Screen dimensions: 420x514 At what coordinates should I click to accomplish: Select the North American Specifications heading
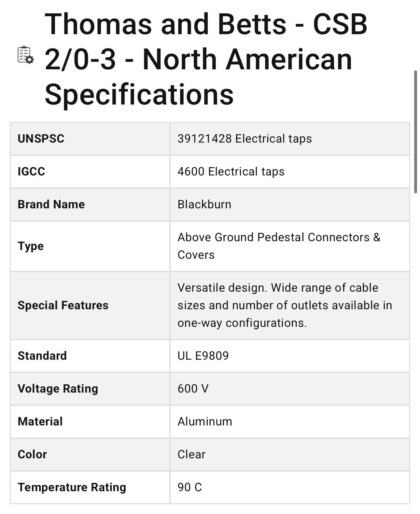pyautogui.click(x=206, y=59)
